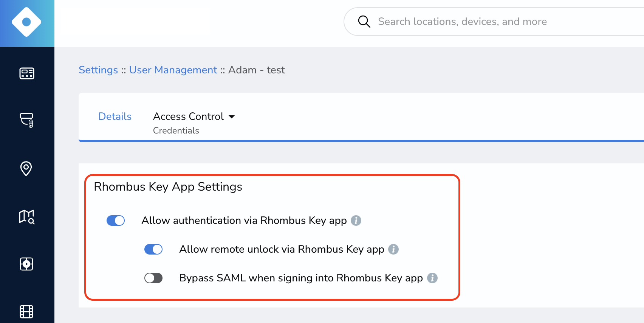Go to User Management breadcrumb link

click(x=173, y=70)
